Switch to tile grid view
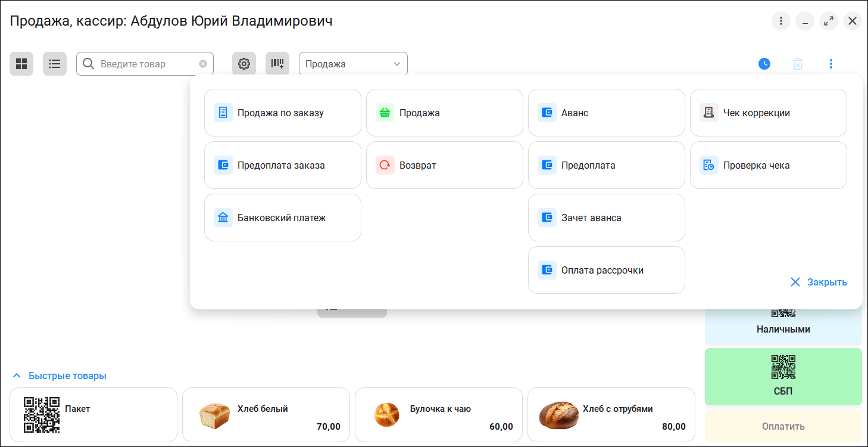 click(x=21, y=64)
